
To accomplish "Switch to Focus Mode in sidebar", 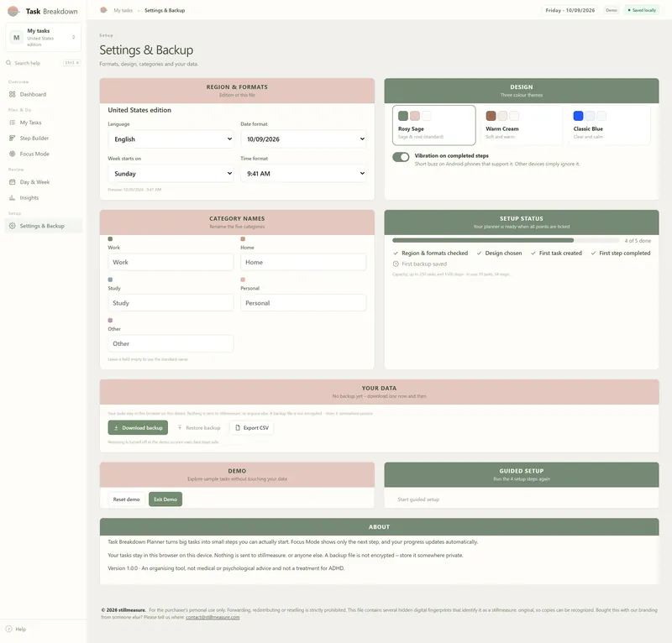I will [x=43, y=154].
